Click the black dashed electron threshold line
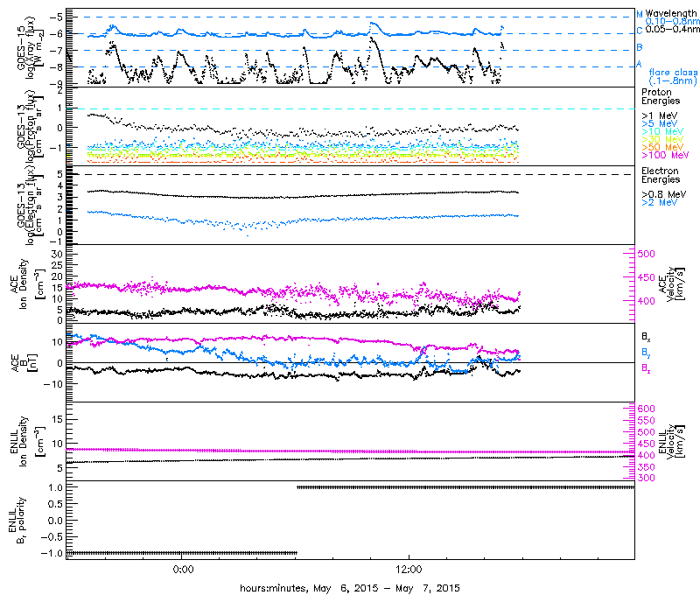Viewport: 700px width, 595px height. coord(351,174)
